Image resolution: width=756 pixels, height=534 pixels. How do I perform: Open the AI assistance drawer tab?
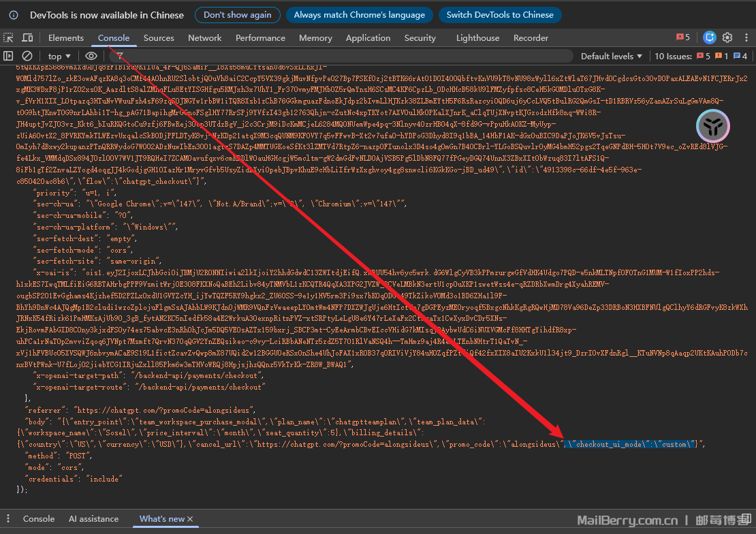[x=93, y=518]
